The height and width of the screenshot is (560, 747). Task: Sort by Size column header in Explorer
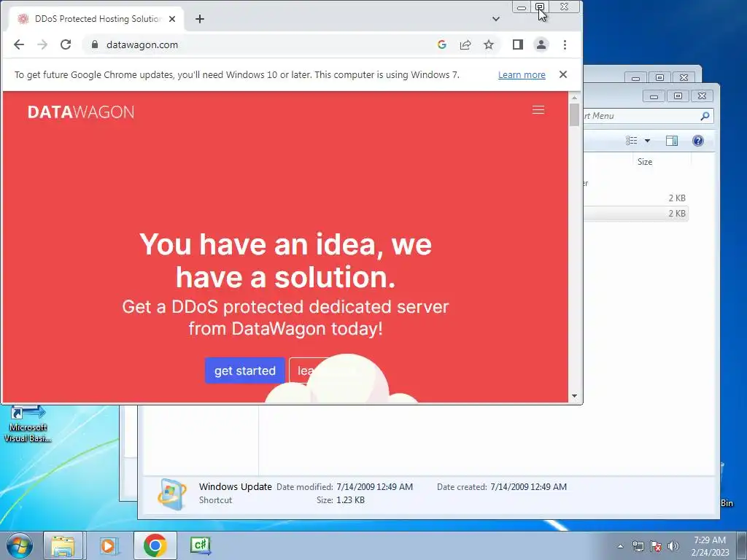[645, 162]
